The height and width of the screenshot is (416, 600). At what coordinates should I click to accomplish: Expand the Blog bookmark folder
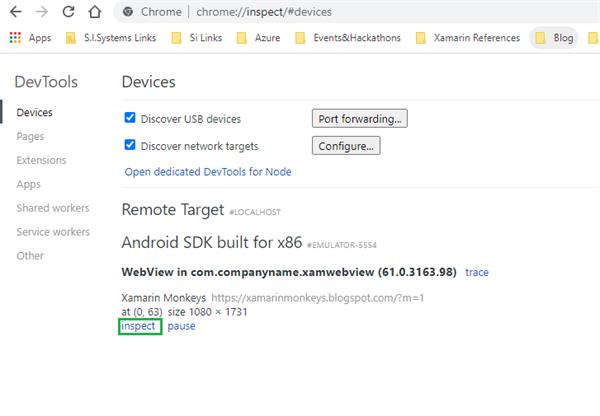555,38
